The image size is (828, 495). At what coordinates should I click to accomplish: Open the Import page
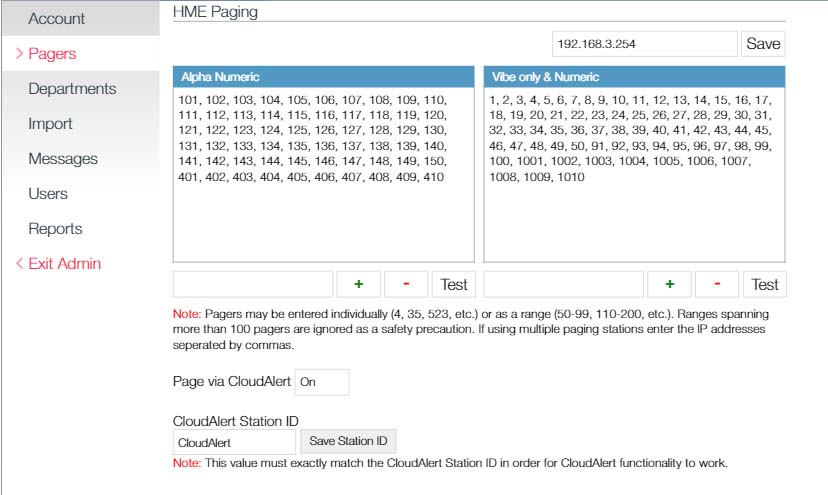point(50,124)
